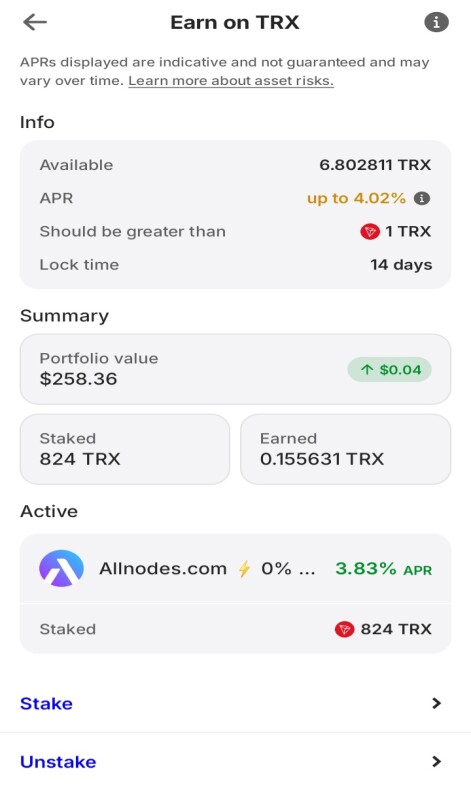Open the info icon next to page title
Viewport: 471px width, 785px height.
[x=436, y=22]
